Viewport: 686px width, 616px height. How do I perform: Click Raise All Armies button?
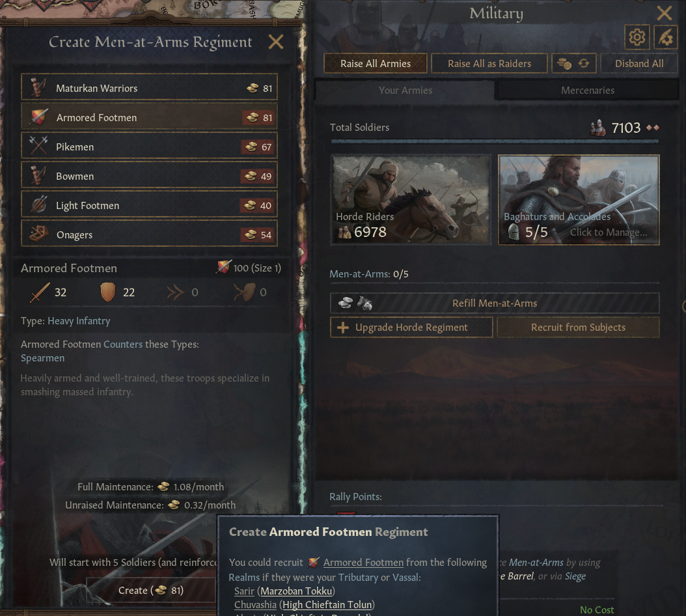376,63
